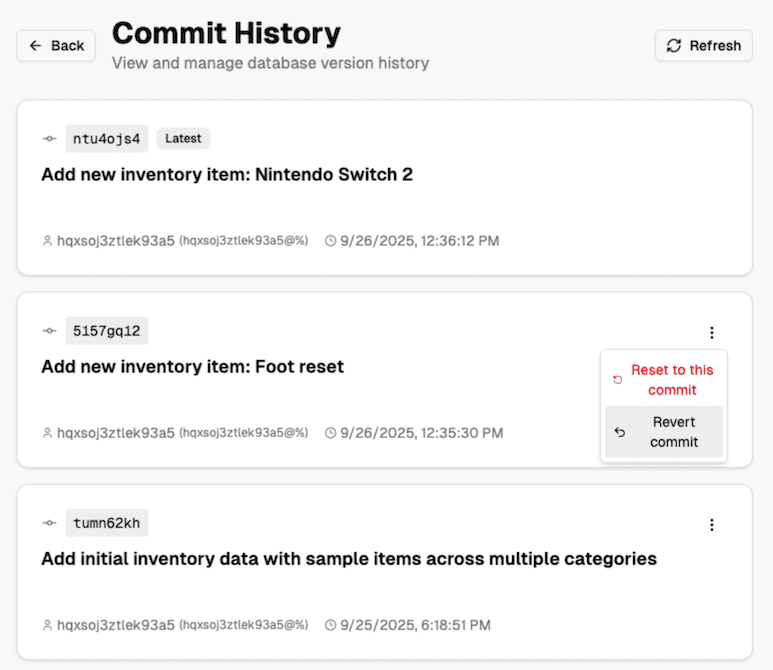Click the back arrow icon
The image size is (773, 670).
tap(36, 46)
